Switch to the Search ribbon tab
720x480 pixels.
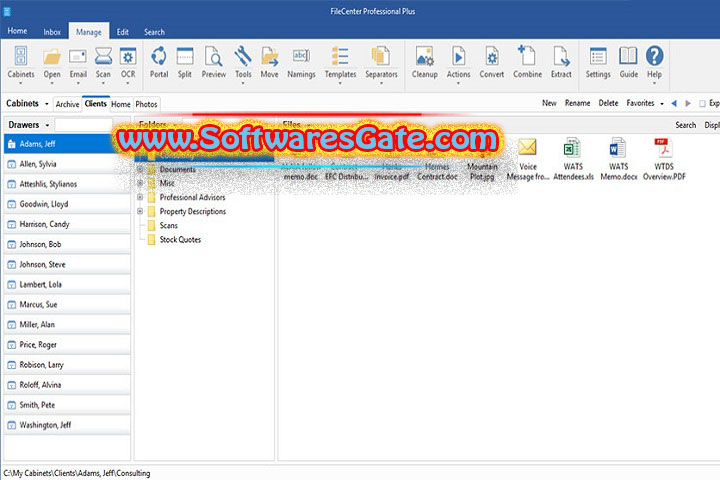(154, 32)
